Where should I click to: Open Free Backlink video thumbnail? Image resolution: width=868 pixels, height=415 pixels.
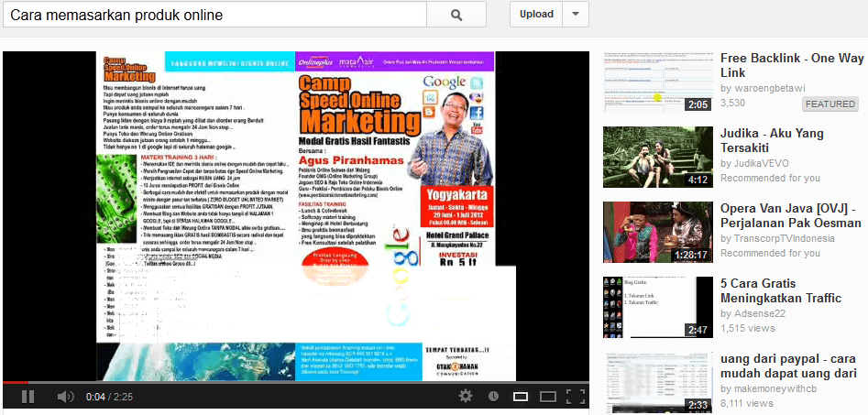pyautogui.click(x=657, y=82)
